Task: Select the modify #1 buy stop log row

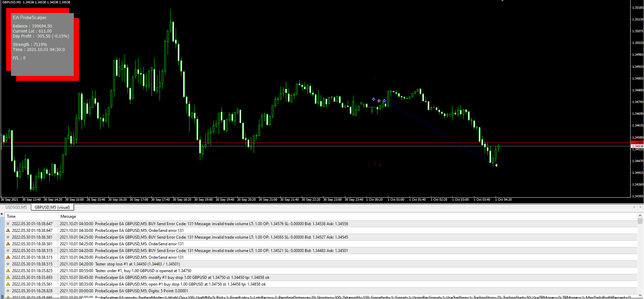Action: tap(182, 278)
